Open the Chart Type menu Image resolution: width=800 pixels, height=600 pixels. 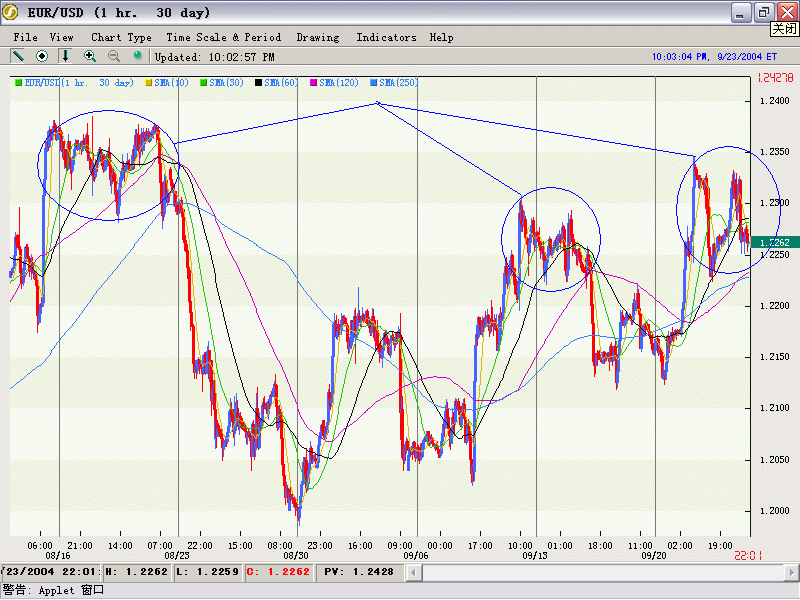121,37
